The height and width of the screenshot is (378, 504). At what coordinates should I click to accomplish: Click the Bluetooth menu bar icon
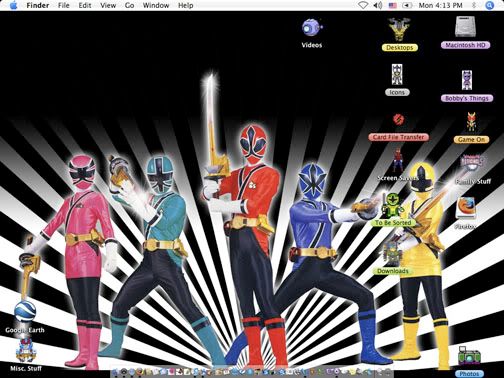point(474,5)
